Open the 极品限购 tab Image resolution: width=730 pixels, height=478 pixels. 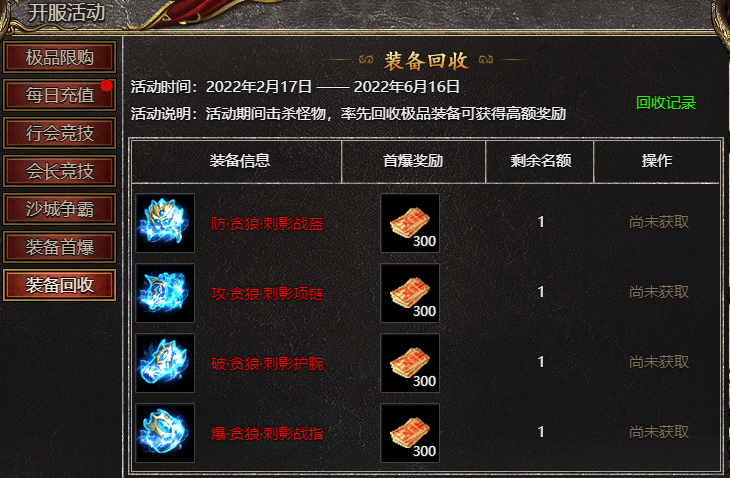pyautogui.click(x=60, y=57)
